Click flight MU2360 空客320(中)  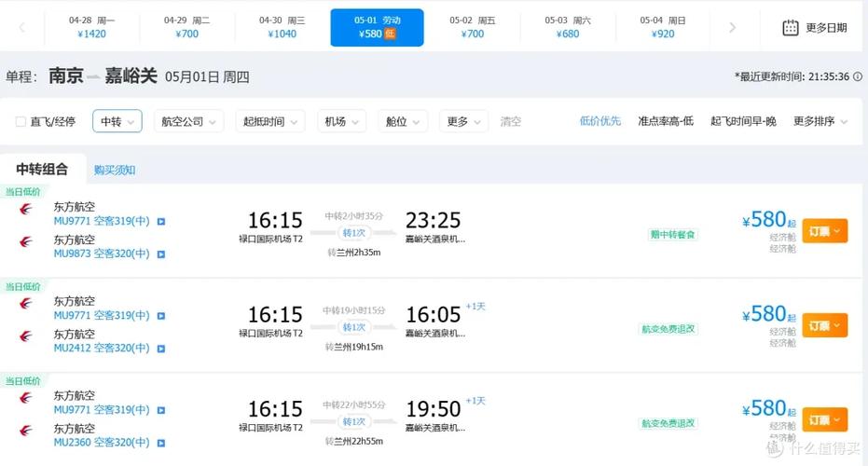(x=102, y=442)
